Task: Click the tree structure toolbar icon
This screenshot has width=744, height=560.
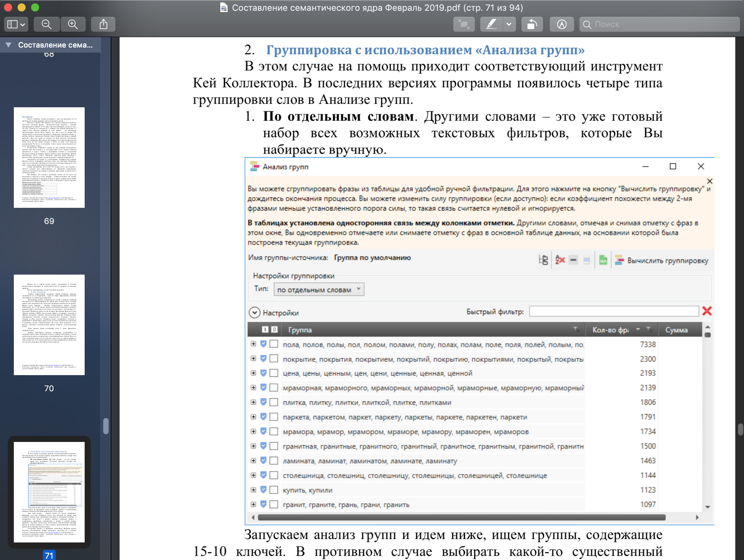Action: pos(543,260)
